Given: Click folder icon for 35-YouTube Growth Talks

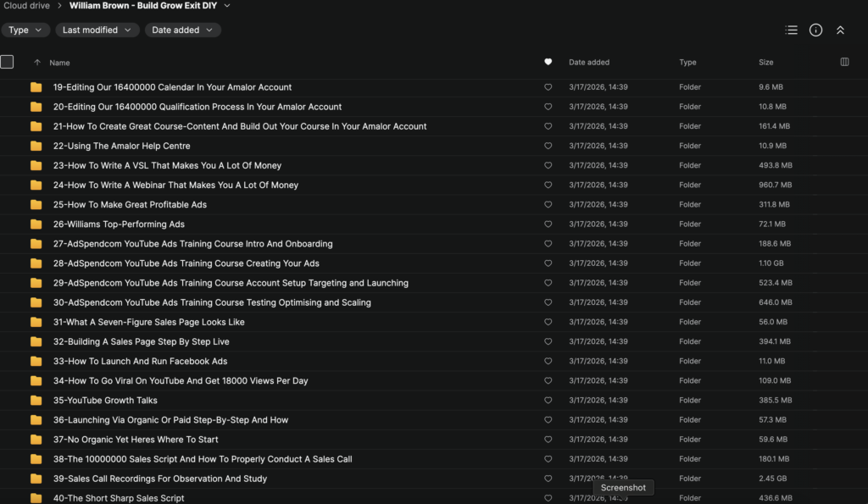Looking at the screenshot, I should 36,401.
